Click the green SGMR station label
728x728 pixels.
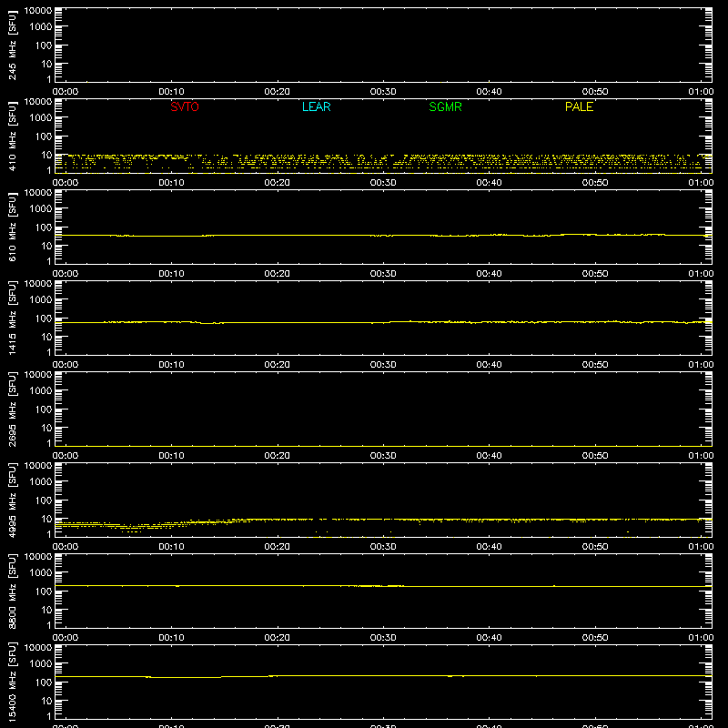point(445,106)
